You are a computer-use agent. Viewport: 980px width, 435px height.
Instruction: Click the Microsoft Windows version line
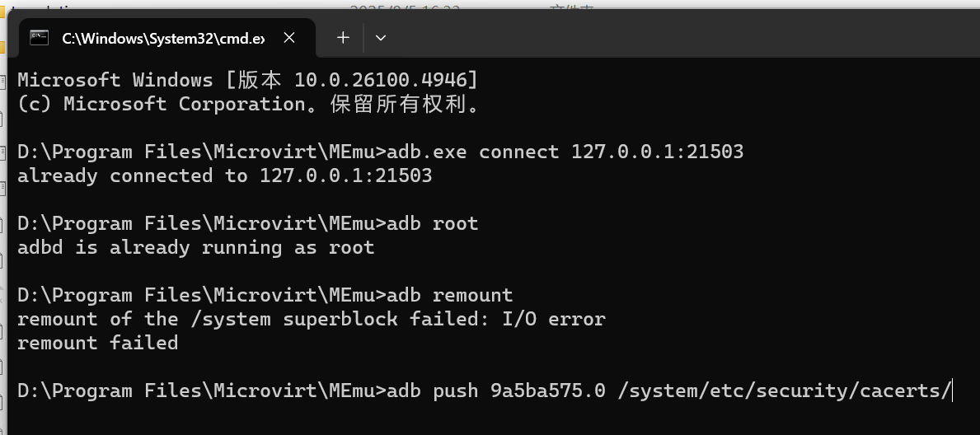click(x=247, y=80)
